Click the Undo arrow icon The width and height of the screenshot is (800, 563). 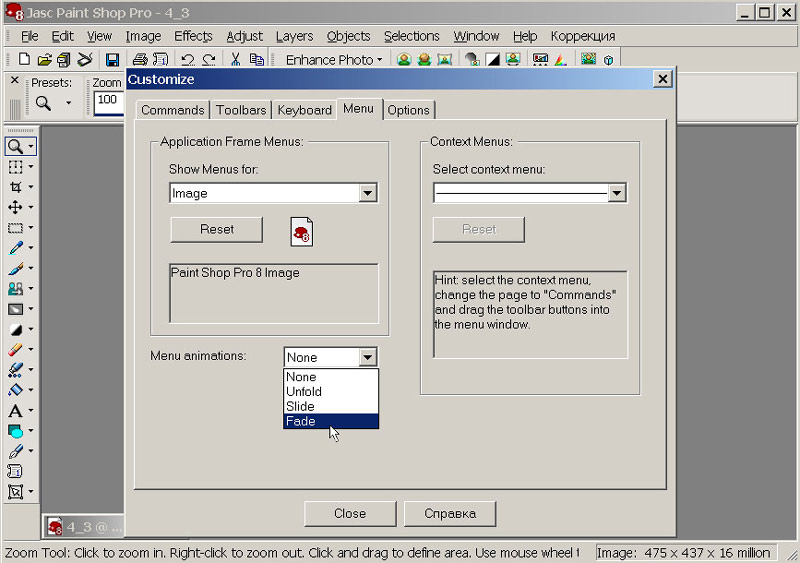(x=187, y=60)
